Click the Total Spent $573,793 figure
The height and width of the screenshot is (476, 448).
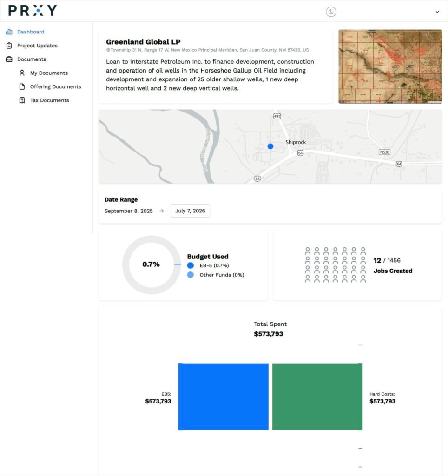269,334
